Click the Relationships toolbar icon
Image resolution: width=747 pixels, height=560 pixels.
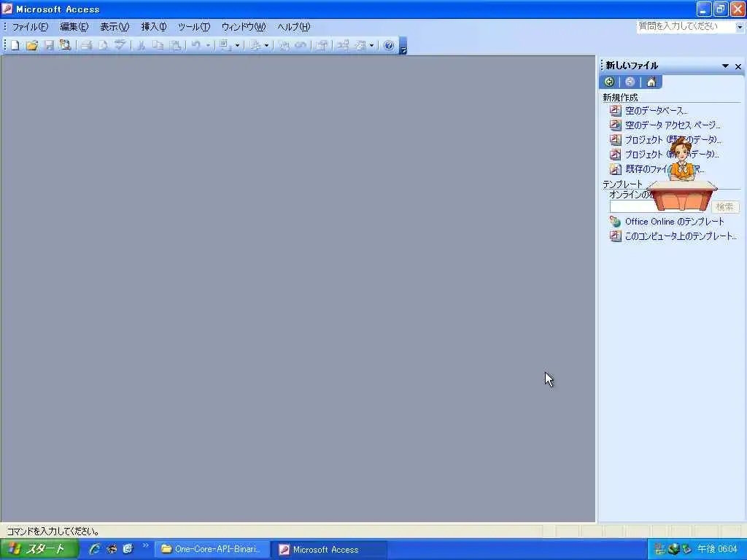[343, 45]
